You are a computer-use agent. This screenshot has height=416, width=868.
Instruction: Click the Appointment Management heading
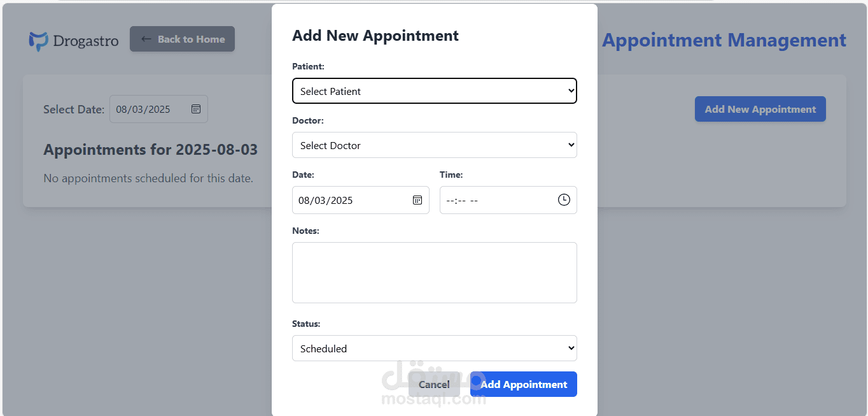724,40
